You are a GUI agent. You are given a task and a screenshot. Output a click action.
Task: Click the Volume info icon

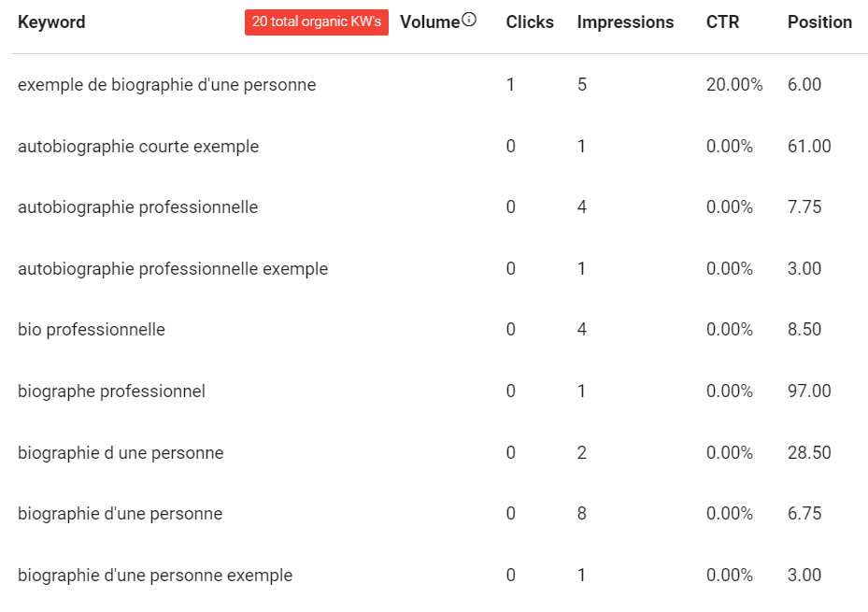click(469, 20)
